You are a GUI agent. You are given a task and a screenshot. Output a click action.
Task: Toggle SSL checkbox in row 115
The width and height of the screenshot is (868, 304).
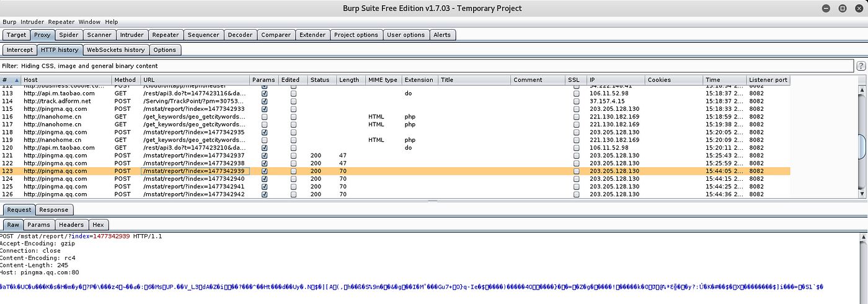[x=577, y=108]
